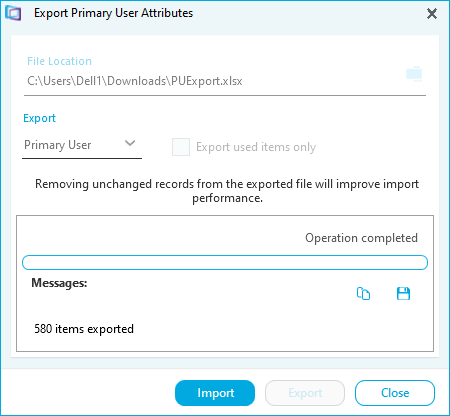Click the Export section label
This screenshot has width=450, height=416.
coord(39,118)
